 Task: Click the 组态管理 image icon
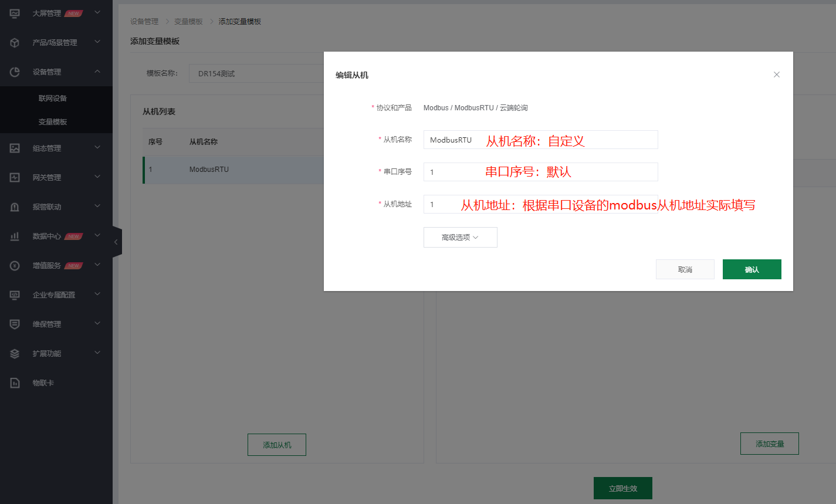coord(15,148)
